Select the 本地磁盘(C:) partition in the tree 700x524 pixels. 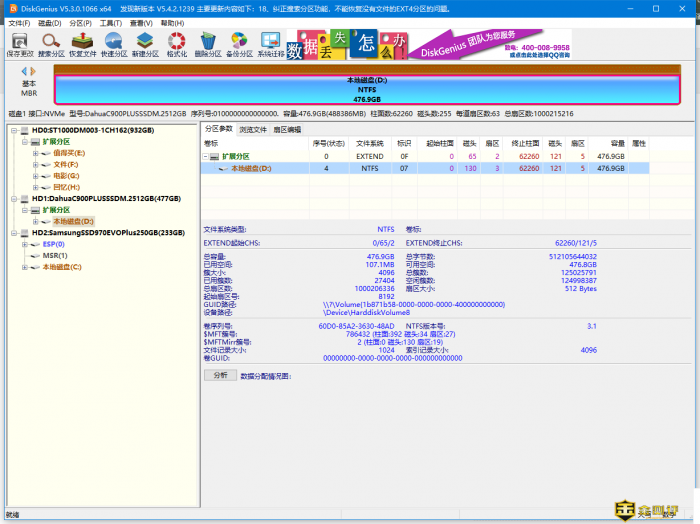62,267
